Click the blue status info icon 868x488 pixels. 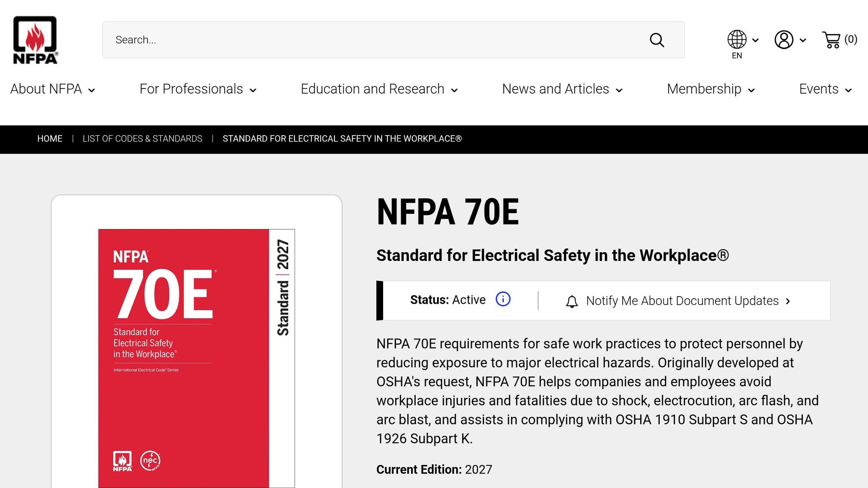pyautogui.click(x=503, y=299)
